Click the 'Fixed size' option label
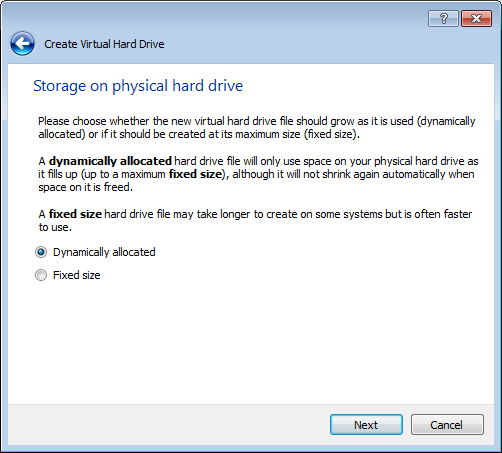Viewport: 502px width, 453px height. (77, 275)
